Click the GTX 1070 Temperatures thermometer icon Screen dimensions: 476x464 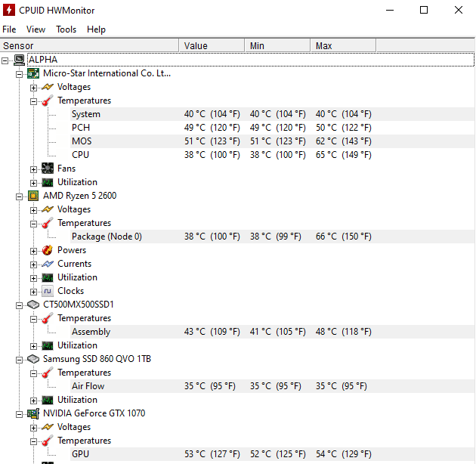[x=48, y=441]
